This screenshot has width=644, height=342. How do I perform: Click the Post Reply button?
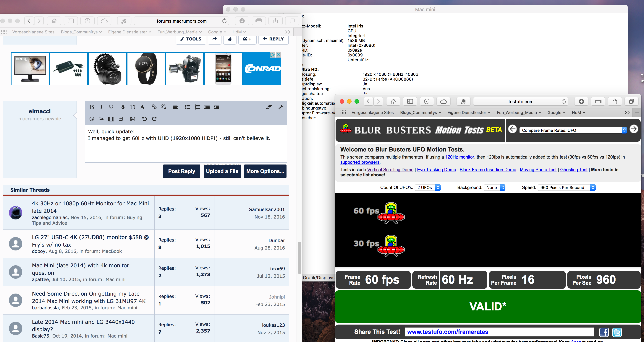182,171
